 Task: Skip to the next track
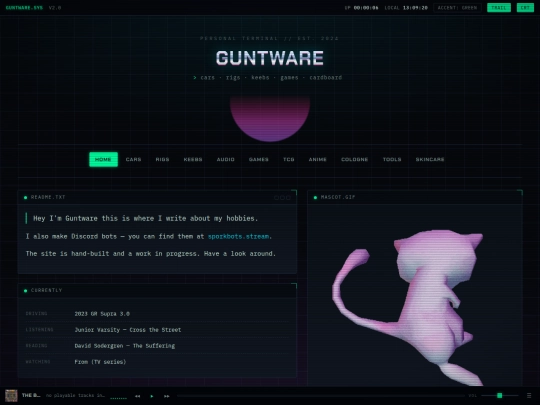[167, 396]
